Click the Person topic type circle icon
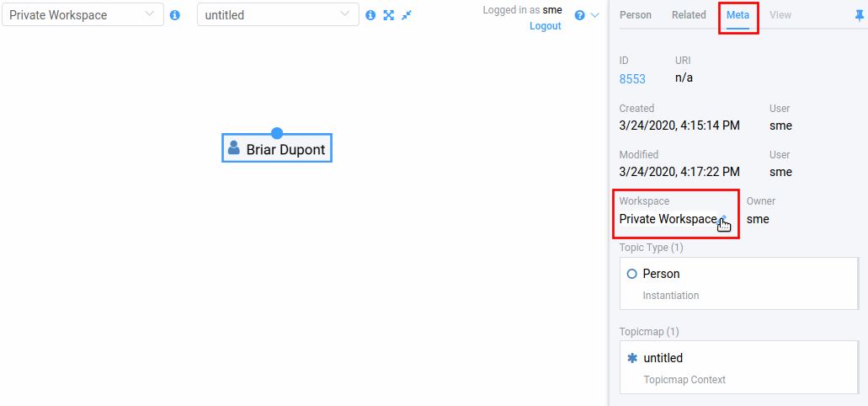Viewport: 868px width, 406px height. pos(632,274)
